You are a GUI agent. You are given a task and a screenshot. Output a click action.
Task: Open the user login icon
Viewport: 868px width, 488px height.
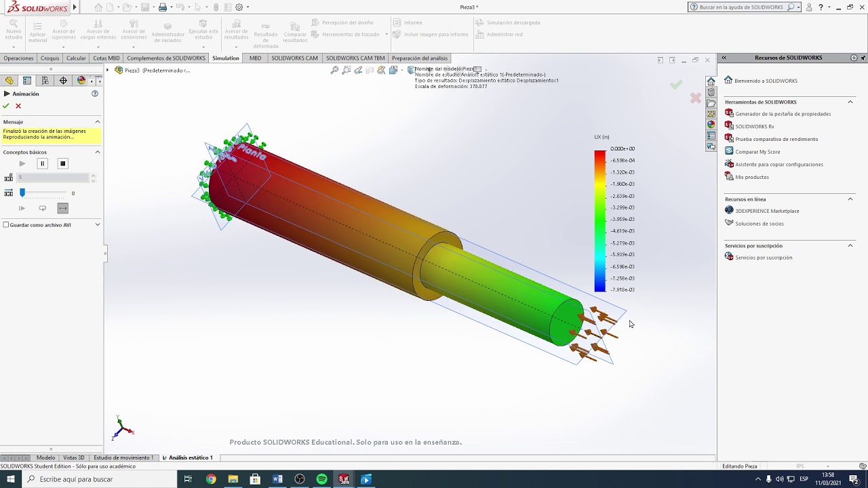[x=809, y=7]
